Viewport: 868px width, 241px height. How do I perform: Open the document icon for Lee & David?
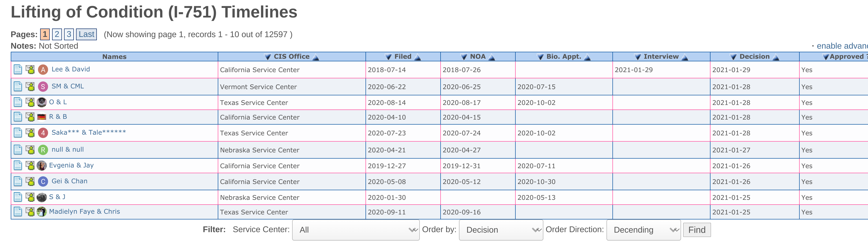click(17, 69)
